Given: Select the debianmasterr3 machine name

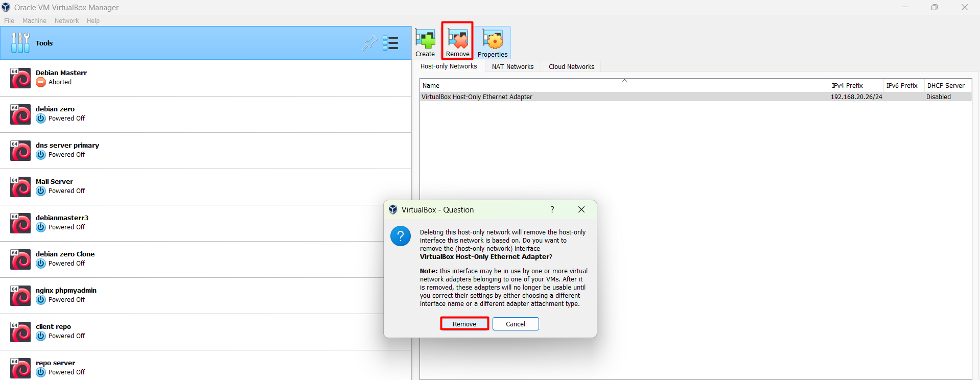Looking at the screenshot, I should (62, 218).
